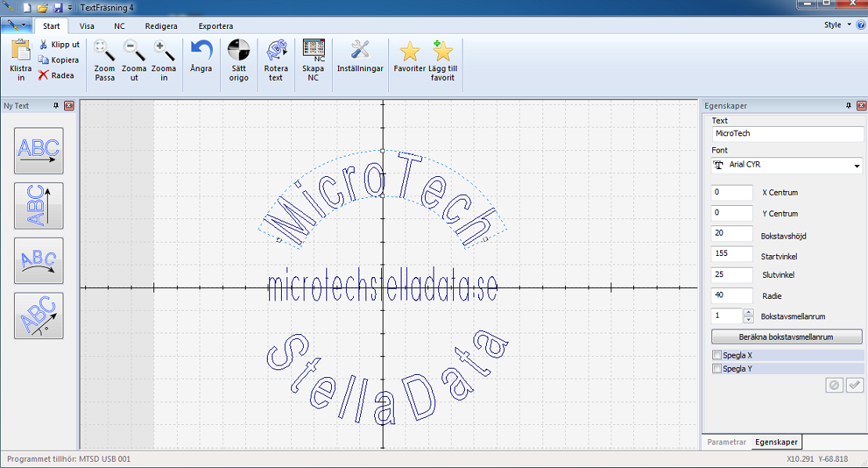Click the top handle of MicroTech selection
This screenshot has width=868, height=468.
[x=383, y=150]
